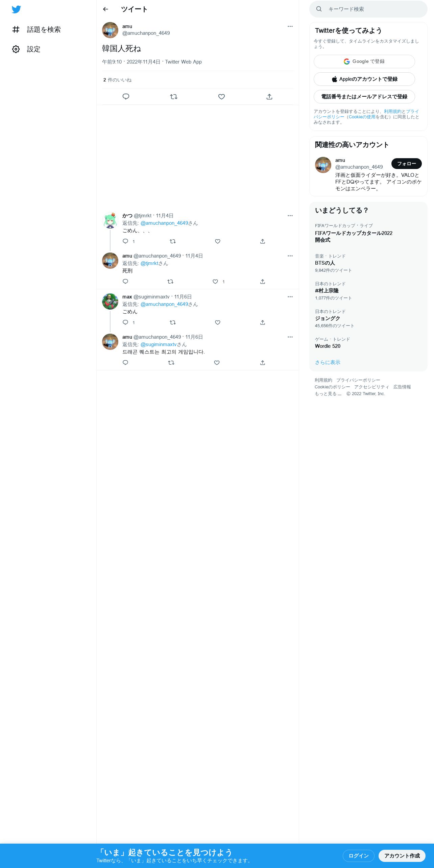
Task: Like amu's Korean reply about Dragon Quest
Action: coord(217,363)
